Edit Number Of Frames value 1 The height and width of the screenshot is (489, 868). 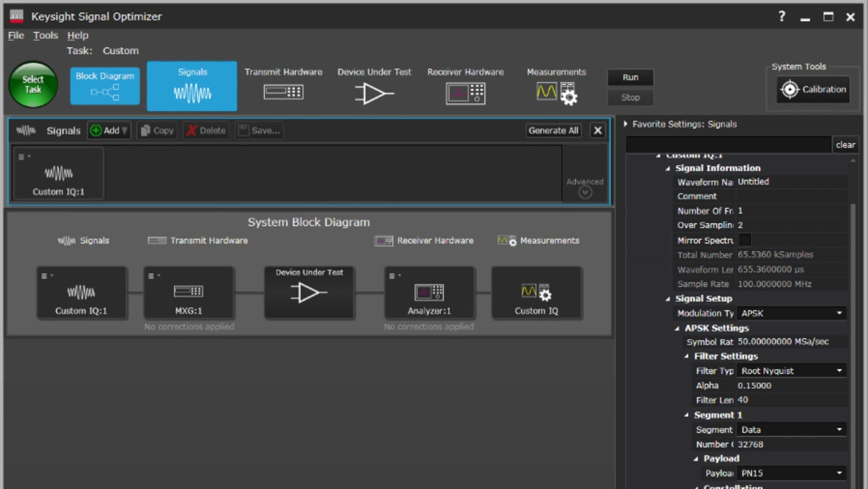point(791,211)
